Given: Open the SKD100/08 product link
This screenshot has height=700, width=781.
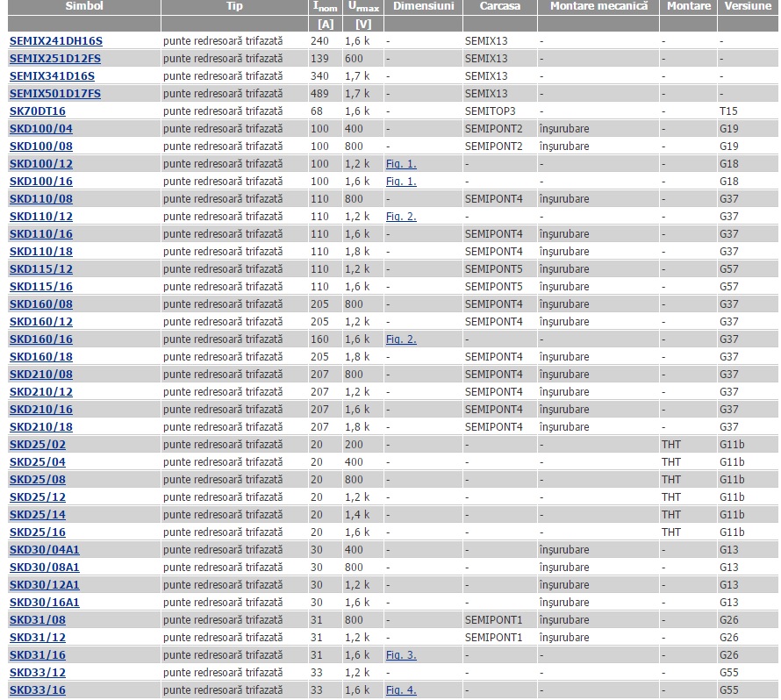Looking at the screenshot, I should click(x=41, y=146).
